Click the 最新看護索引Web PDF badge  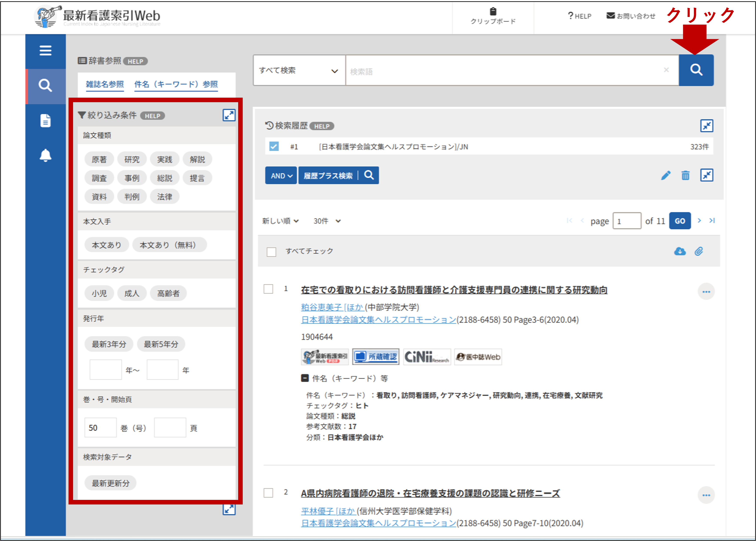[x=325, y=357]
